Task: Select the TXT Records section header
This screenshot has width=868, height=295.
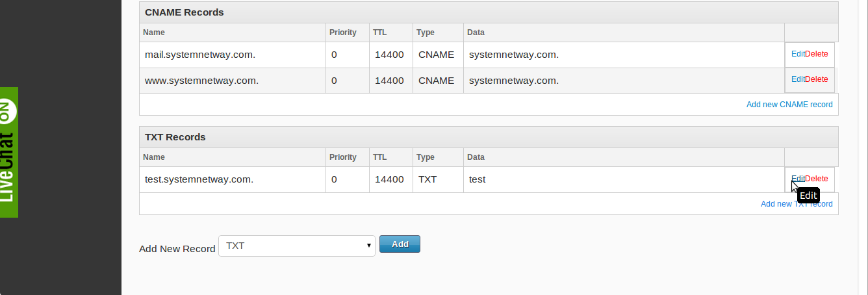Action: point(175,137)
